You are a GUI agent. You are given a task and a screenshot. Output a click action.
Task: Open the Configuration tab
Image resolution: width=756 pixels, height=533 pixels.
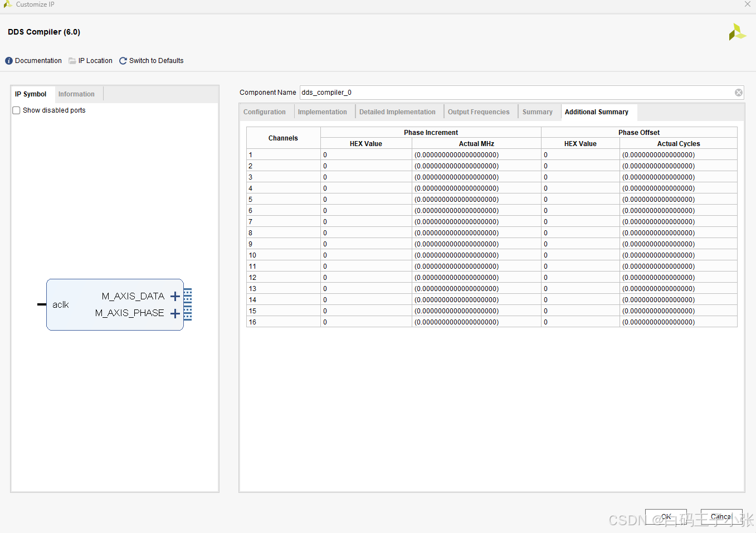pyautogui.click(x=265, y=112)
